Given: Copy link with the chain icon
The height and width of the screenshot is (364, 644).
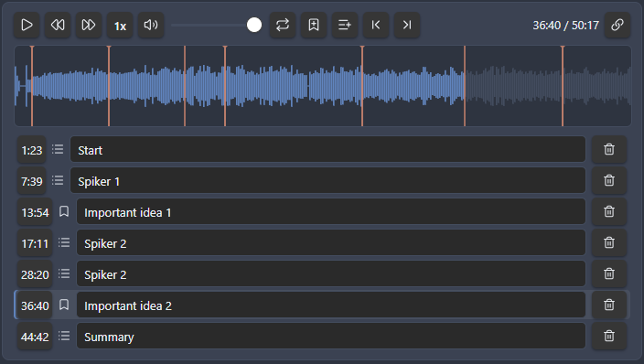Looking at the screenshot, I should pyautogui.click(x=617, y=25).
